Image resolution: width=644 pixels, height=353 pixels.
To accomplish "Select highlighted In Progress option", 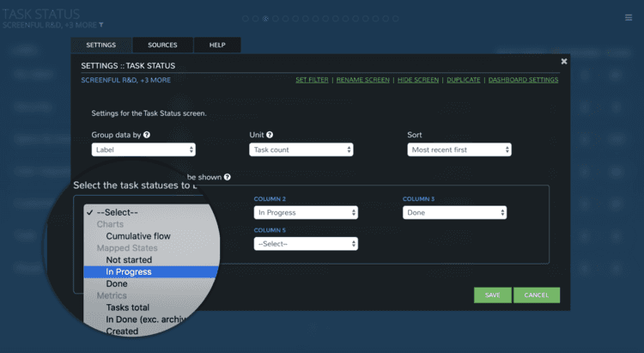I will (151, 271).
